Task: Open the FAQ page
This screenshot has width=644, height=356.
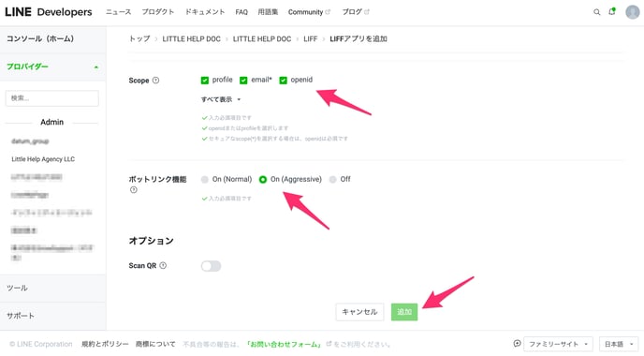Action: coord(241,12)
